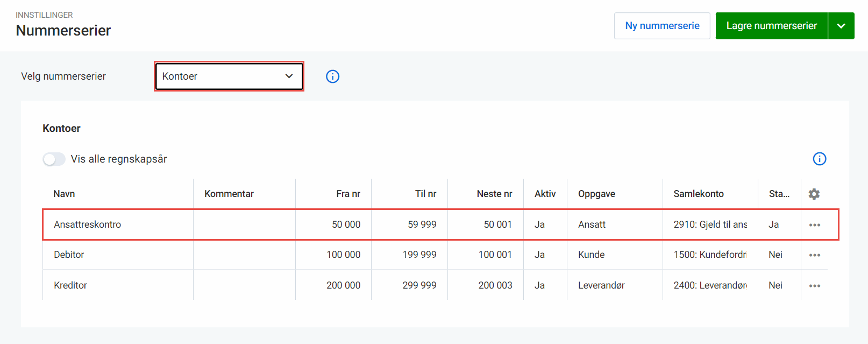The width and height of the screenshot is (868, 344).
Task: Click Debitor Samlekonto cell 1500 Kundefordringer
Action: 709,255
